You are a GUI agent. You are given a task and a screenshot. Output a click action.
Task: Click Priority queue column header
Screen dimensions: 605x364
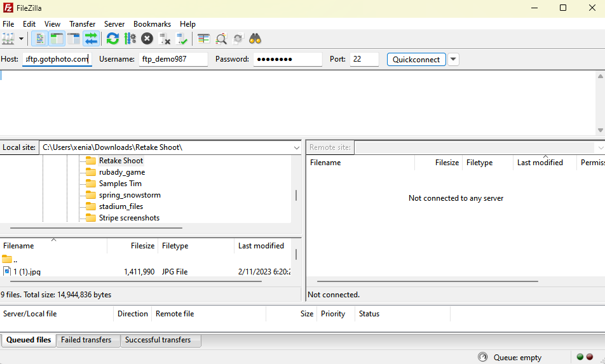pyautogui.click(x=336, y=314)
